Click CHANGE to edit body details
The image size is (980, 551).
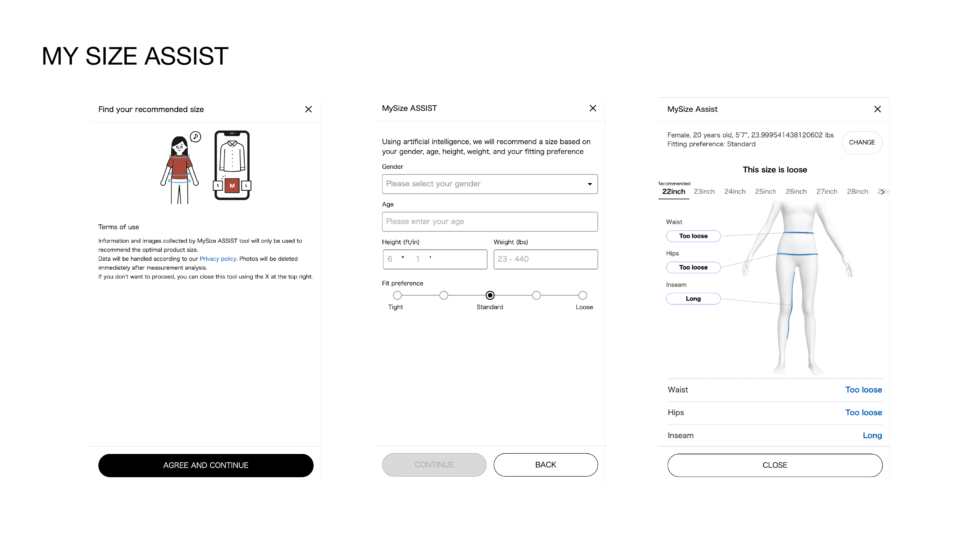(862, 142)
